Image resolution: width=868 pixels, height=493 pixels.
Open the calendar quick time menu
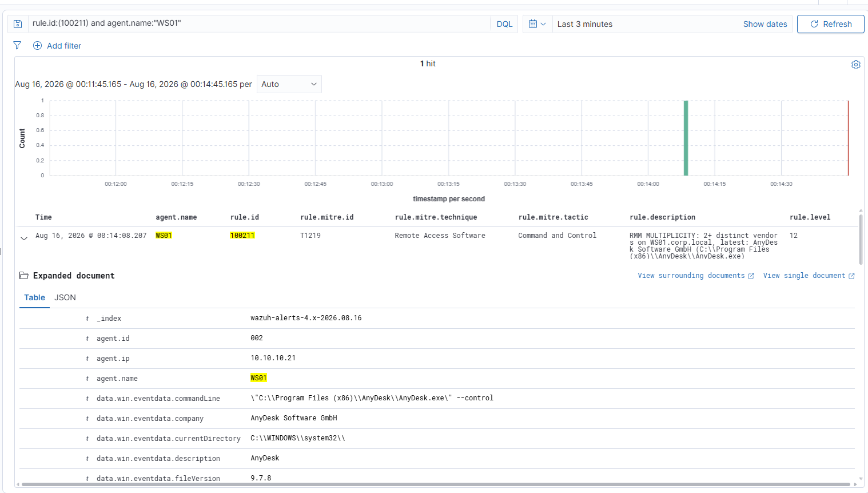pyautogui.click(x=537, y=24)
